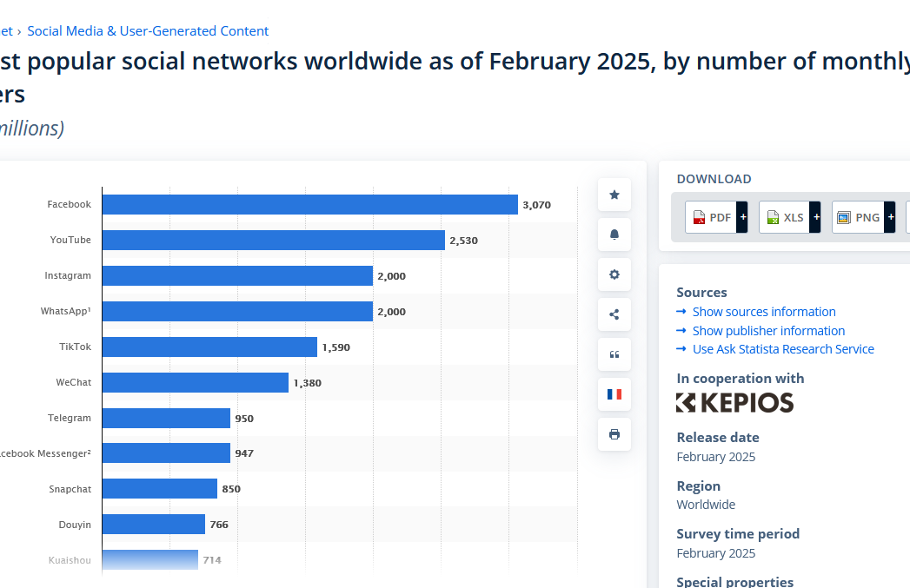This screenshot has height=588, width=910.
Task: Click the Release date heading
Action: (x=718, y=437)
